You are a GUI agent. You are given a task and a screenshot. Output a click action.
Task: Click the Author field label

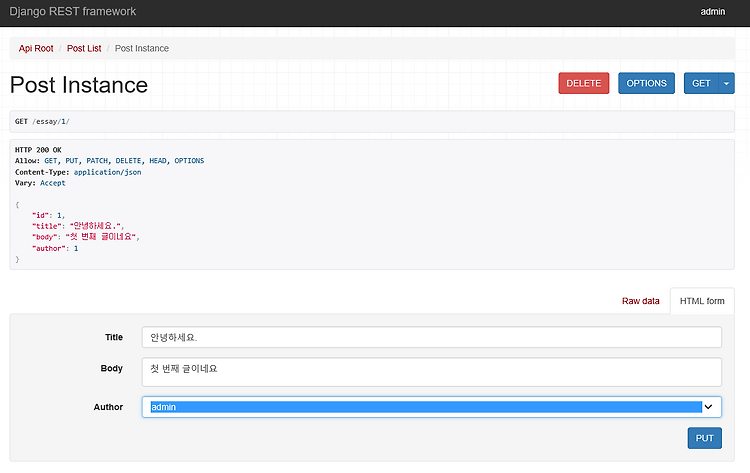click(x=108, y=407)
